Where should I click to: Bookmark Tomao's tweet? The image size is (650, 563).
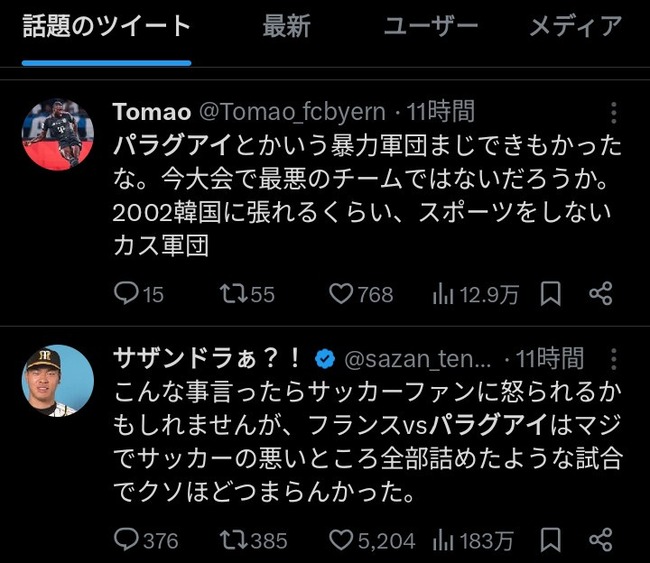tap(551, 294)
